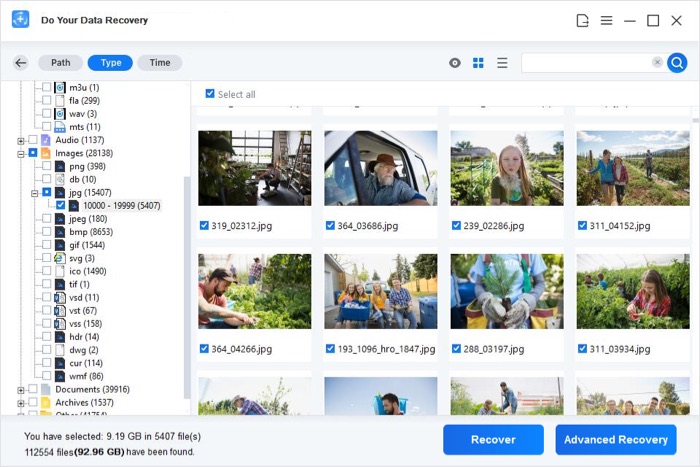Open the hamburger menu in the title bar
This screenshot has height=467, width=700.
606,21
